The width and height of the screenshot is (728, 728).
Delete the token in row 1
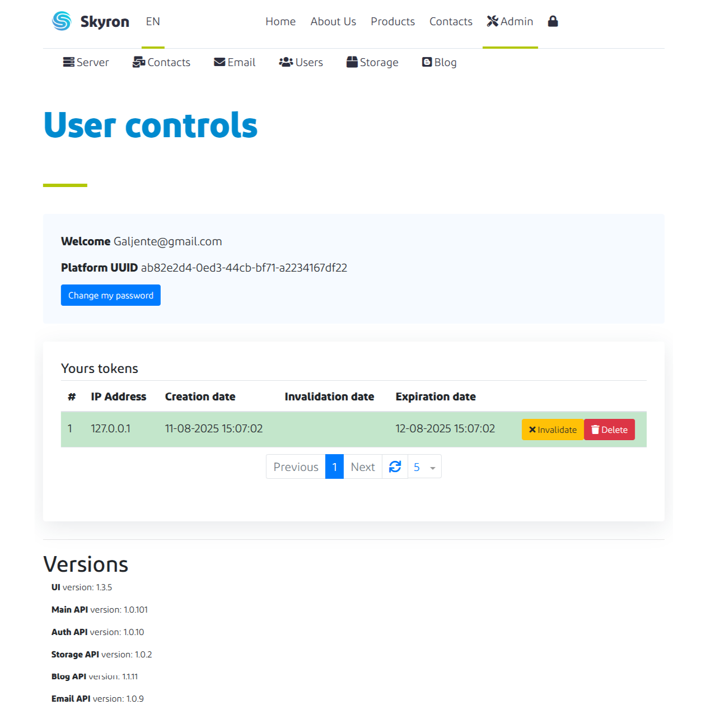tap(609, 430)
